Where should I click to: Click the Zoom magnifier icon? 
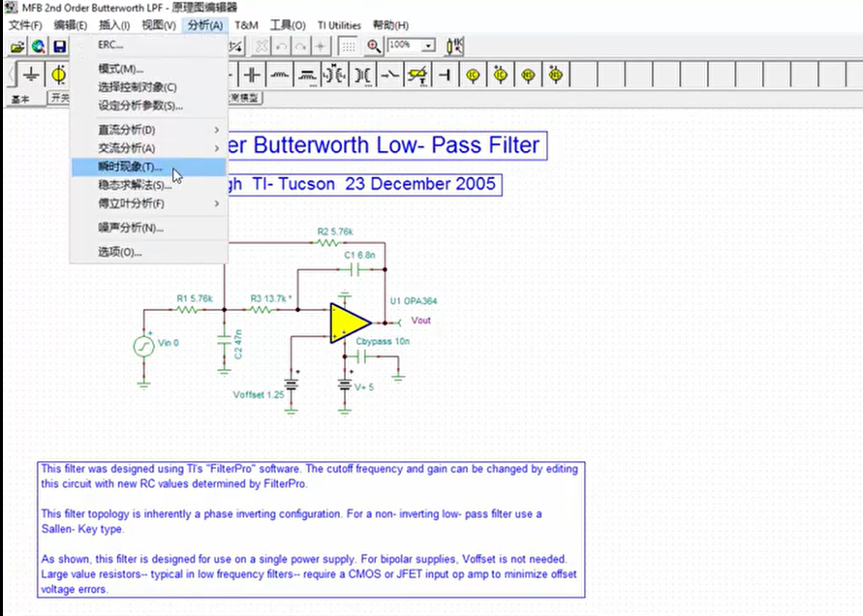pyautogui.click(x=374, y=46)
